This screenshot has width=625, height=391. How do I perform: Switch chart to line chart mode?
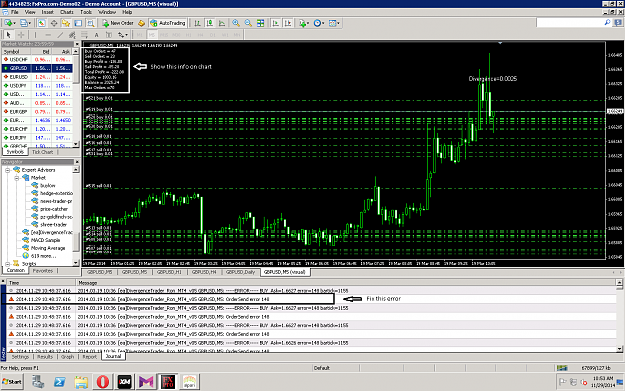(222, 23)
